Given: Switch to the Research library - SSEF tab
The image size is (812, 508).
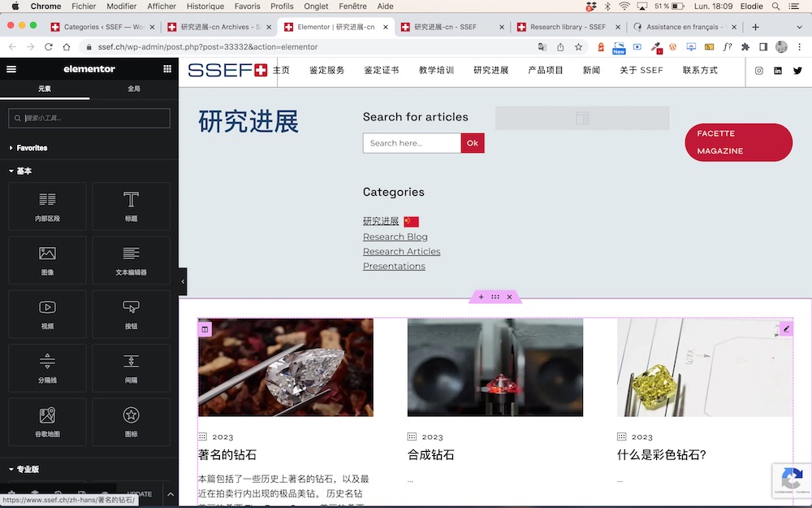Looking at the screenshot, I should (x=568, y=27).
